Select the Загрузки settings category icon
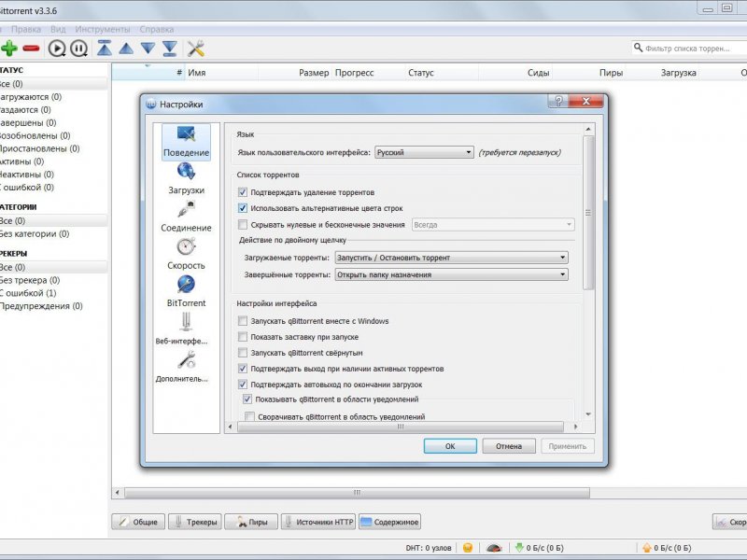Screen dimensions: 747x560 (x=186, y=179)
